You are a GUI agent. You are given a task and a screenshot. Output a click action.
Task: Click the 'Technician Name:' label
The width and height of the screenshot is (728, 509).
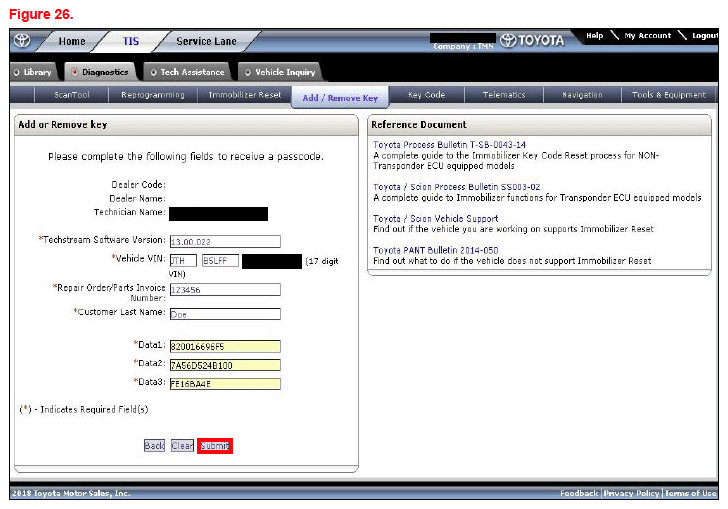130,212
